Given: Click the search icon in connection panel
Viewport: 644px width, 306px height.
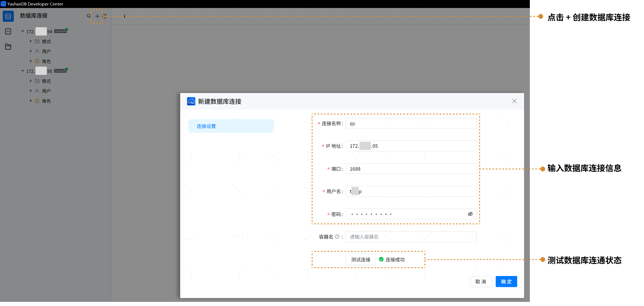Looking at the screenshot, I should 89,16.
